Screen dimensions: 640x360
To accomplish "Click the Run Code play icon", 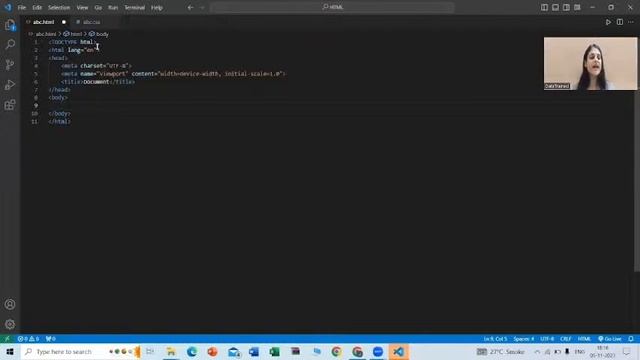I will click(608, 22).
